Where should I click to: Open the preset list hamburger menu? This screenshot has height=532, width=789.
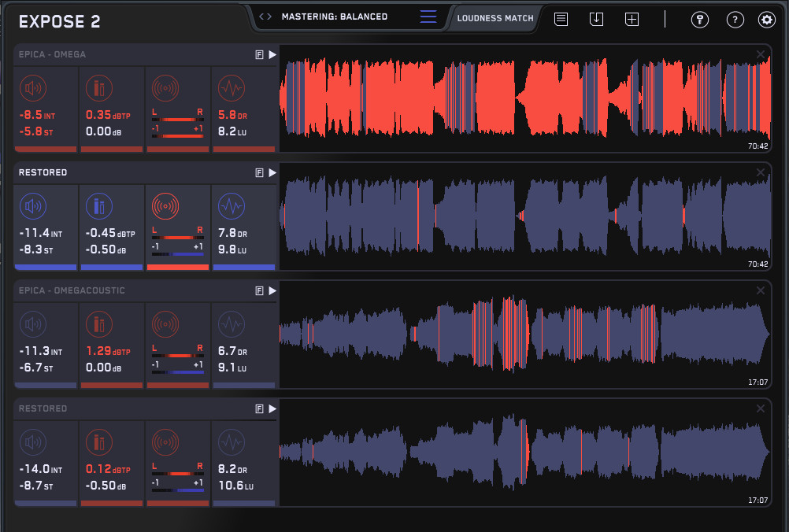428,17
